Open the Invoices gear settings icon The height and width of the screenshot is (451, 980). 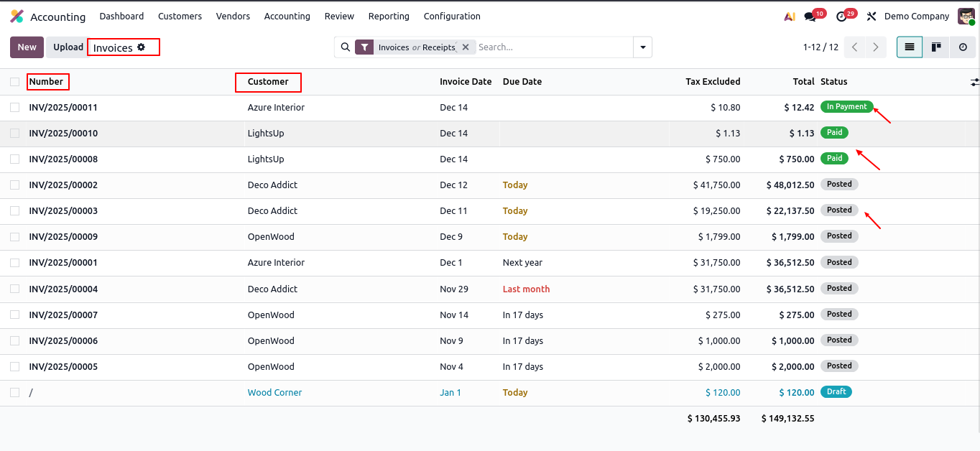tap(142, 47)
